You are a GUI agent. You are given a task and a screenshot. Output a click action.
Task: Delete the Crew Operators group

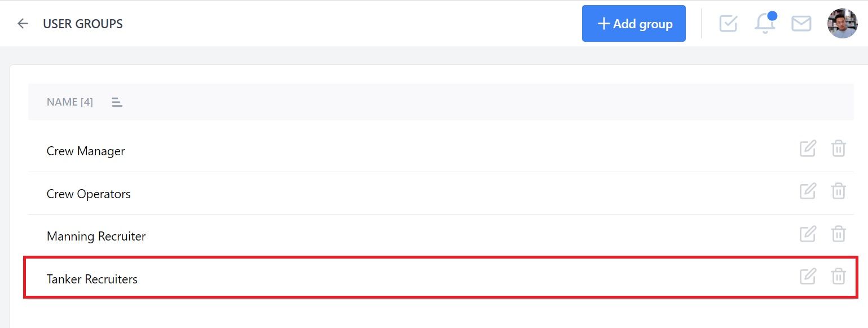coord(839,191)
